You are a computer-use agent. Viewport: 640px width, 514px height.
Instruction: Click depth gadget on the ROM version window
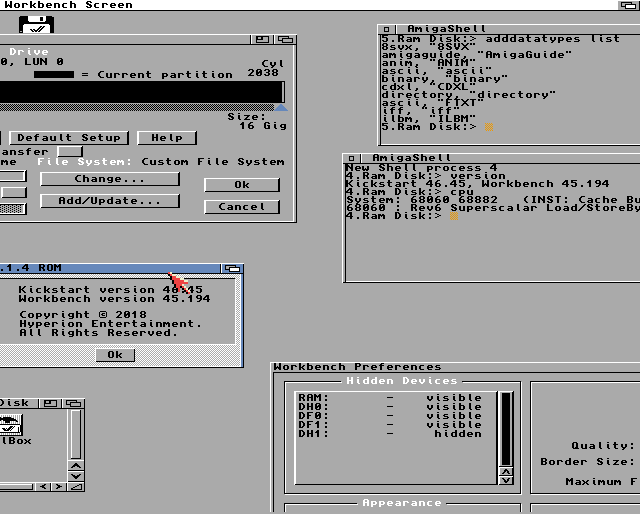point(233,269)
